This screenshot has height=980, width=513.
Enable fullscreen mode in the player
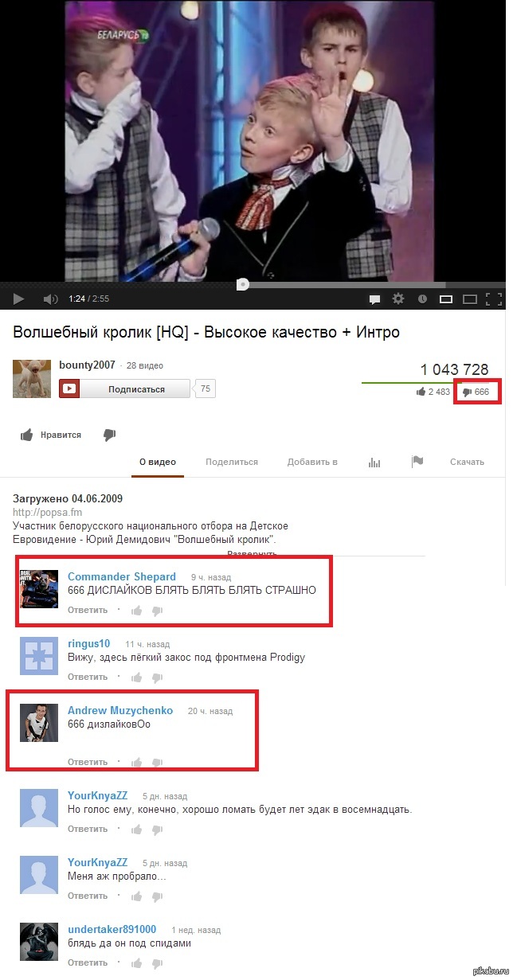click(x=495, y=299)
